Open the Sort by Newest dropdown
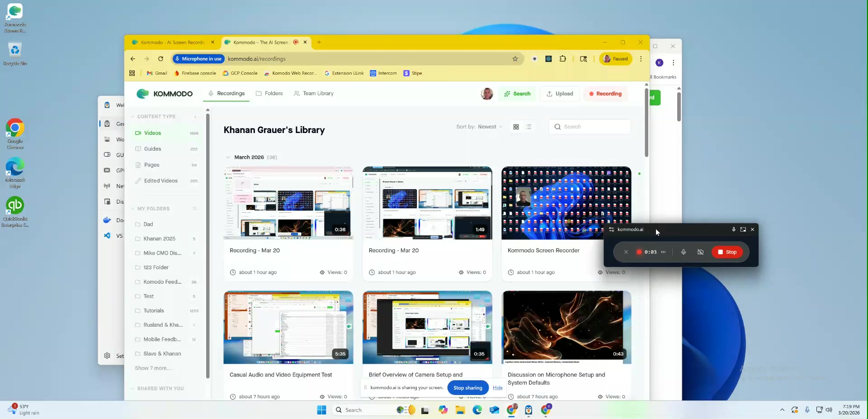Image resolution: width=868 pixels, height=419 pixels. click(479, 127)
